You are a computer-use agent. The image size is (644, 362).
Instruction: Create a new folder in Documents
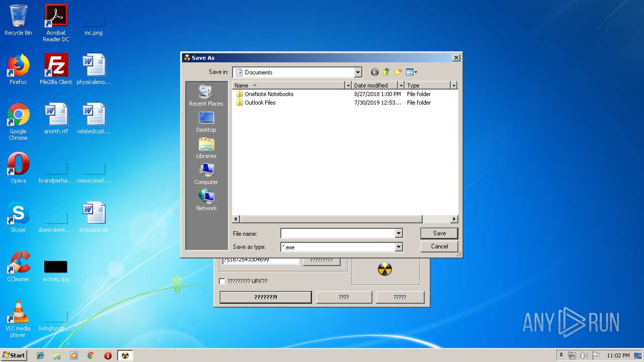click(x=398, y=72)
